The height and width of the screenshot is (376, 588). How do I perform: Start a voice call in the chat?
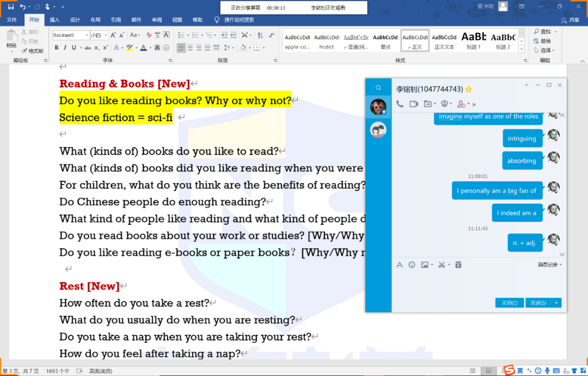point(400,104)
